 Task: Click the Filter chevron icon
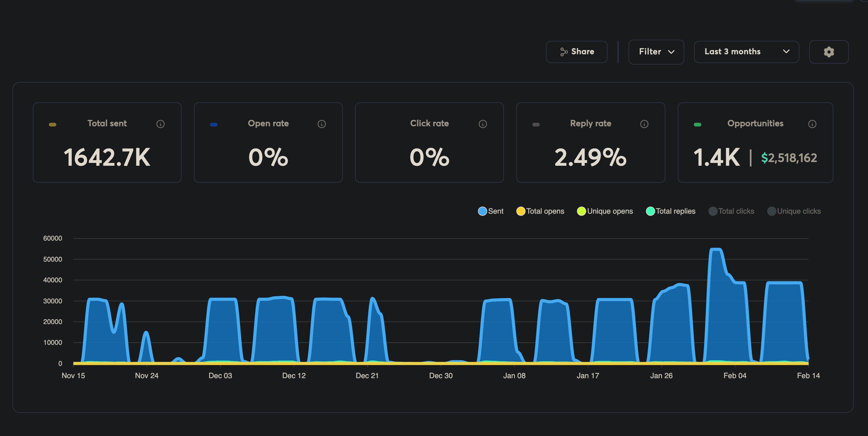(672, 52)
